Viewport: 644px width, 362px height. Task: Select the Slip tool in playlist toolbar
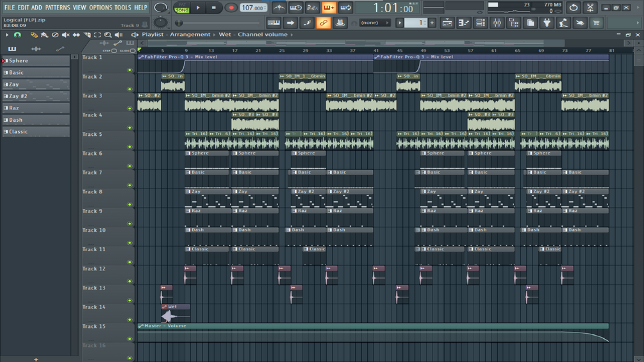click(76, 35)
